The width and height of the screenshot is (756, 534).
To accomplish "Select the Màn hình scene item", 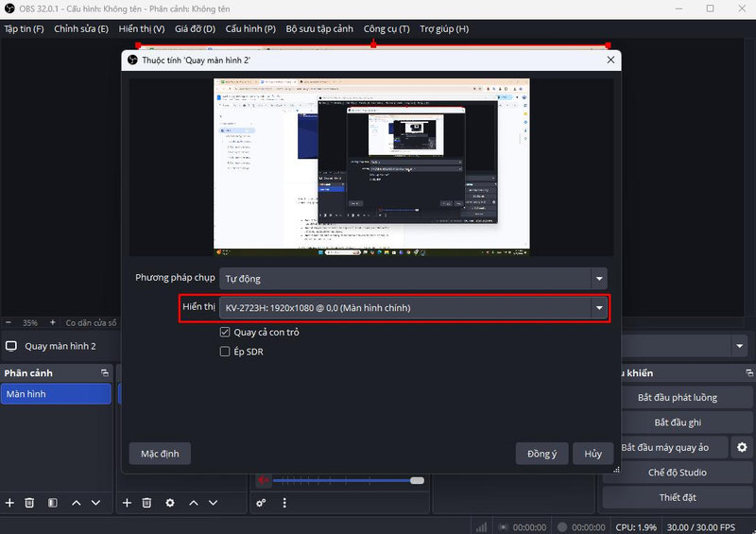I will point(56,393).
